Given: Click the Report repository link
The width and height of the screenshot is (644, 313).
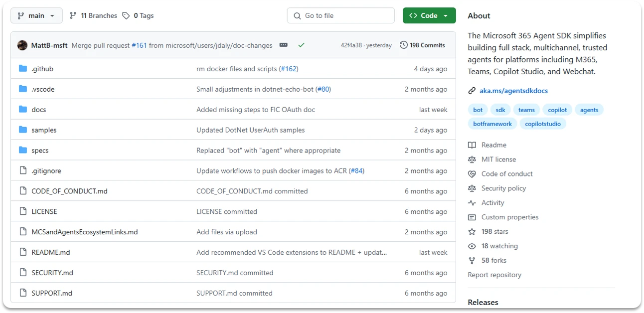Looking at the screenshot, I should click(x=494, y=275).
